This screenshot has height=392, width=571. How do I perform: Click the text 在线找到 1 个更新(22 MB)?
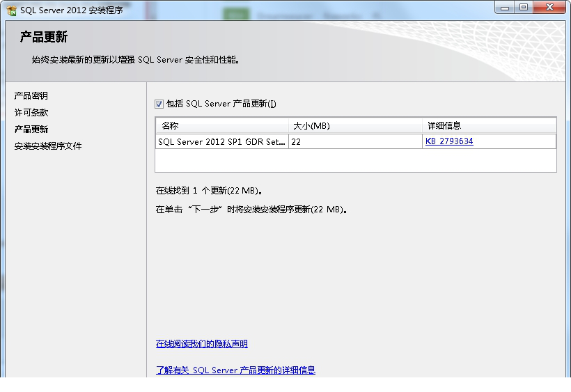pyautogui.click(x=209, y=190)
